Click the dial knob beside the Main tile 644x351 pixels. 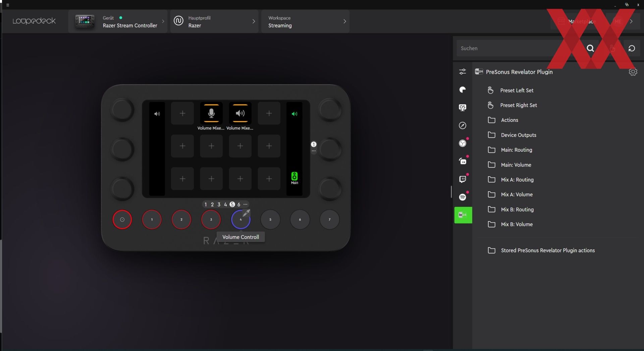tap(330, 189)
